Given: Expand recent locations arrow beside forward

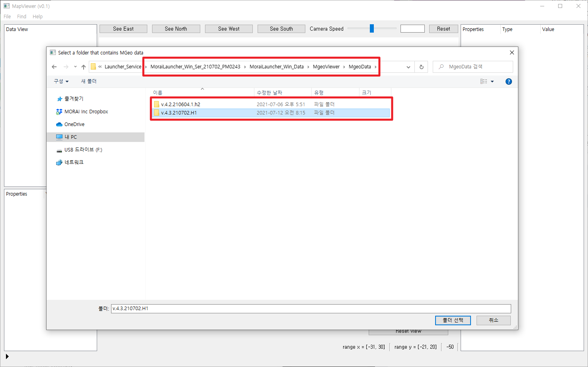Looking at the screenshot, I should 75,67.
